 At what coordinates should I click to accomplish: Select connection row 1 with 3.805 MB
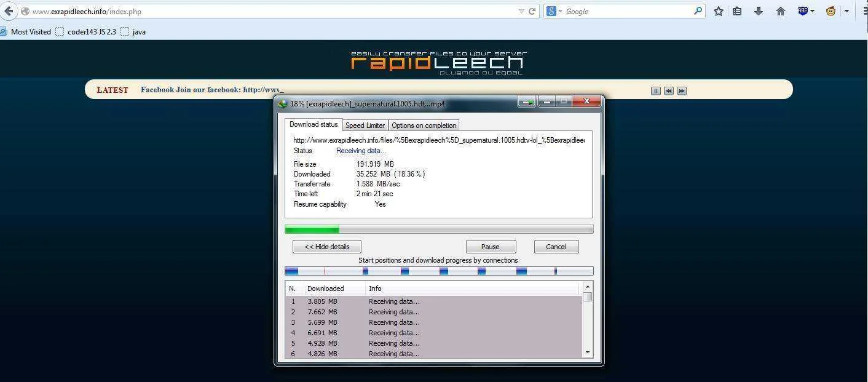click(x=433, y=301)
